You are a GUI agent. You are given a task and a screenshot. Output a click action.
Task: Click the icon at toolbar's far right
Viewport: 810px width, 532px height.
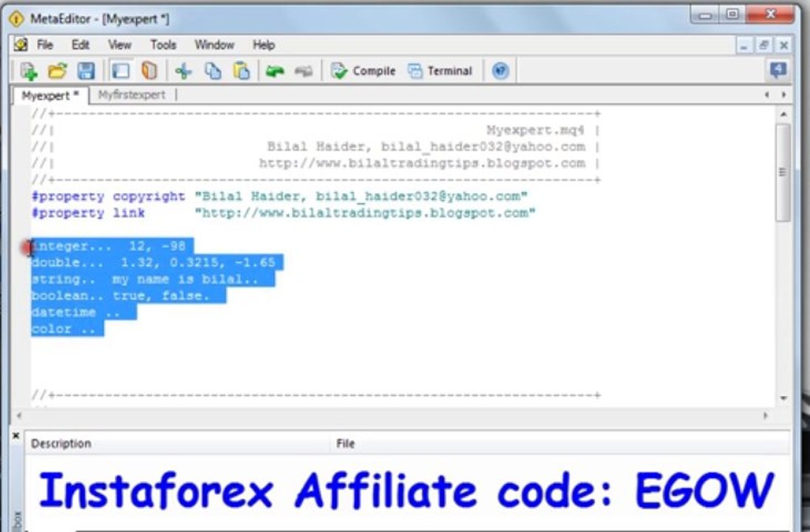[x=778, y=69]
